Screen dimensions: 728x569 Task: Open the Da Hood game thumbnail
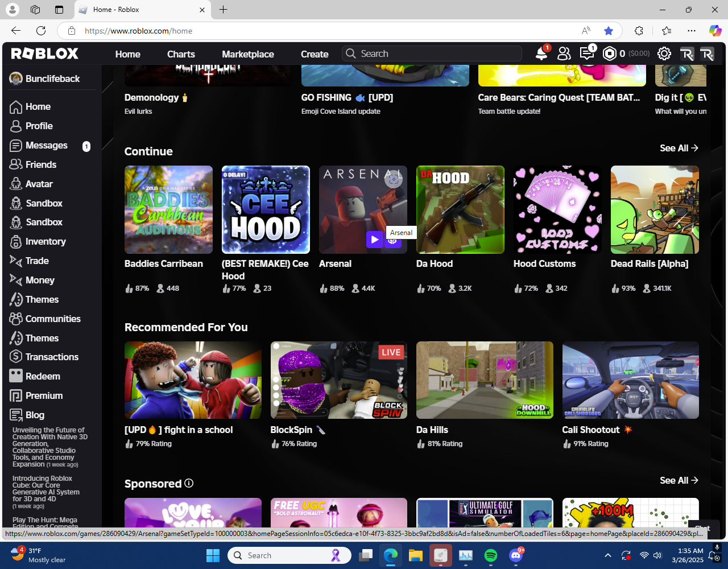pos(460,209)
